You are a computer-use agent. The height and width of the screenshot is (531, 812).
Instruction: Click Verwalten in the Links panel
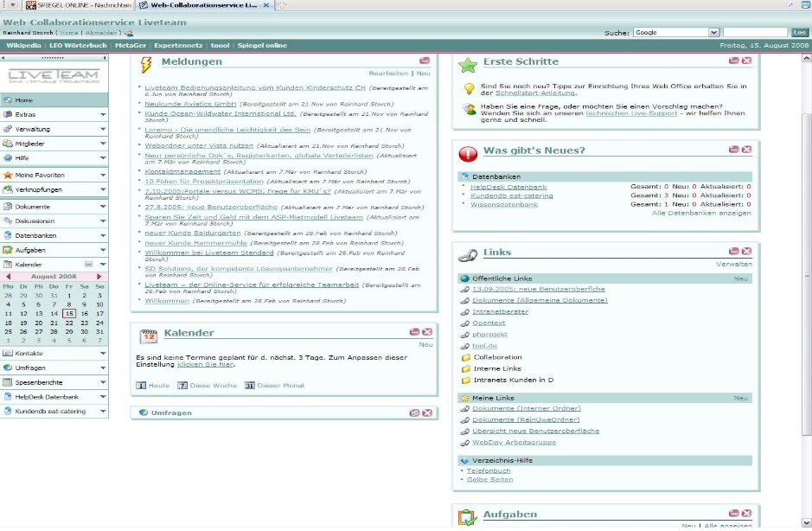(734, 265)
